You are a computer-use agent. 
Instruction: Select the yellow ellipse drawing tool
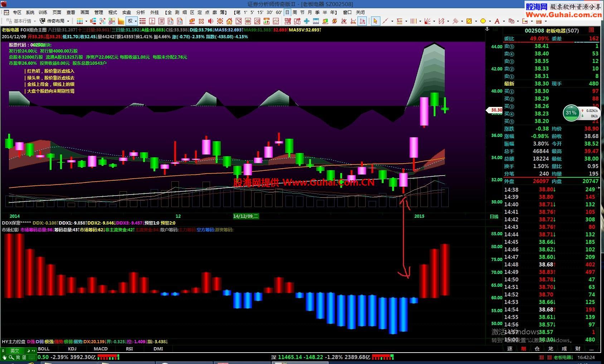pyautogui.click(x=483, y=21)
